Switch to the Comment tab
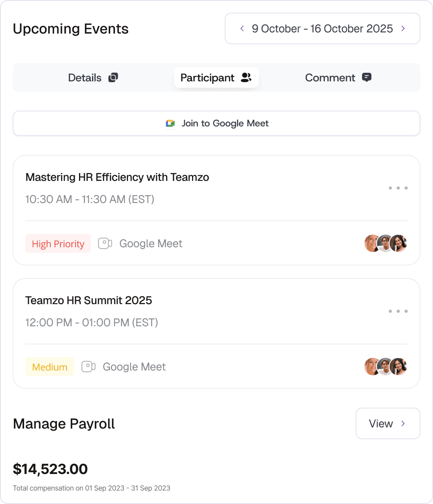The image size is (433, 504). click(x=339, y=77)
